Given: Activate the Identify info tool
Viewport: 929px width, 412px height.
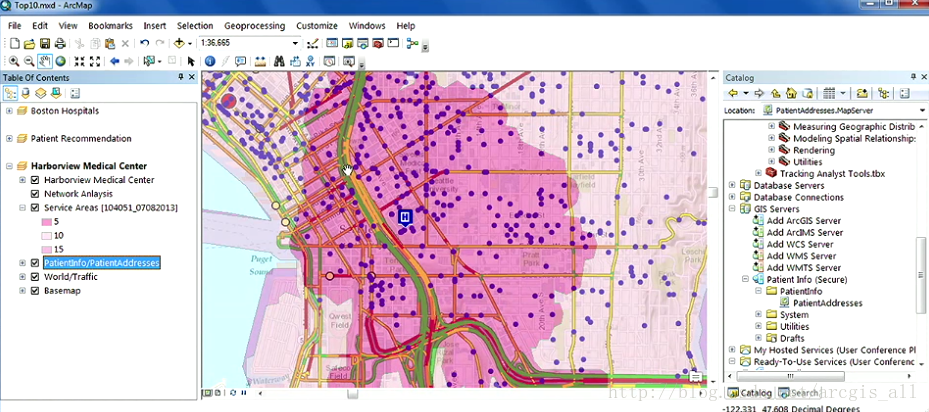Looking at the screenshot, I should 210,61.
